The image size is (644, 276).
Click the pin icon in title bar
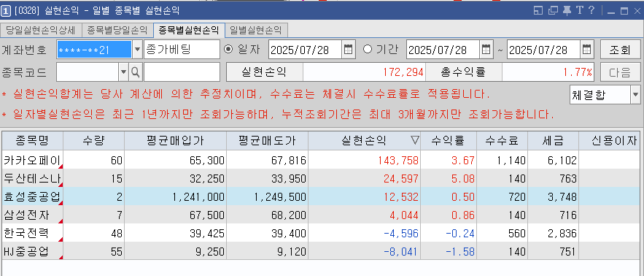(x=567, y=11)
